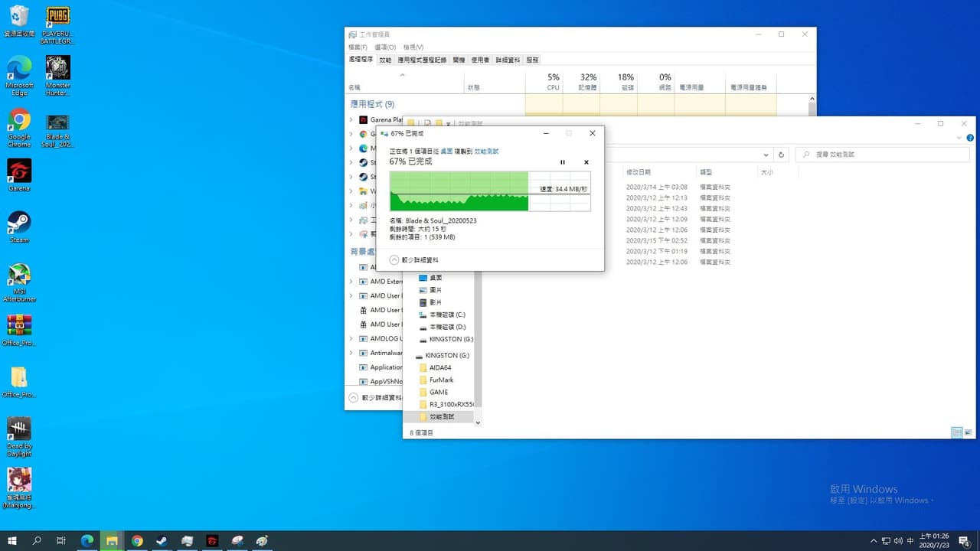The height and width of the screenshot is (551, 980).
Task: Sort Task Manager by CPU column
Action: click(544, 81)
